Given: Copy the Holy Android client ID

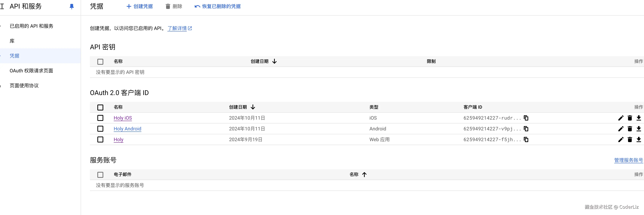Looking at the screenshot, I should tap(526, 129).
